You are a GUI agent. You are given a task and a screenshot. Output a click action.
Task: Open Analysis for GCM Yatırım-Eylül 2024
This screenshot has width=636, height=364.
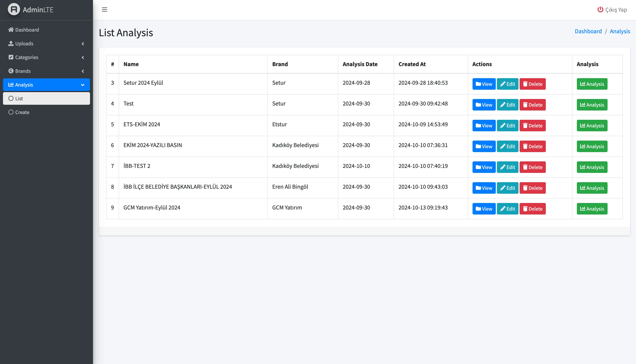[592, 209]
